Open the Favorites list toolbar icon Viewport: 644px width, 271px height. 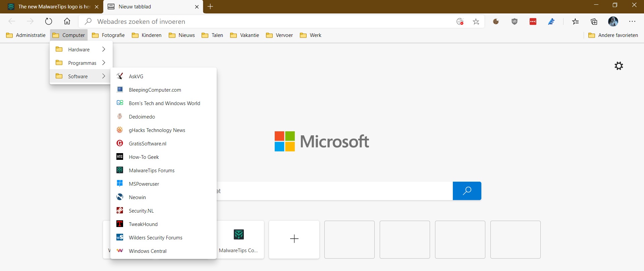tap(576, 21)
